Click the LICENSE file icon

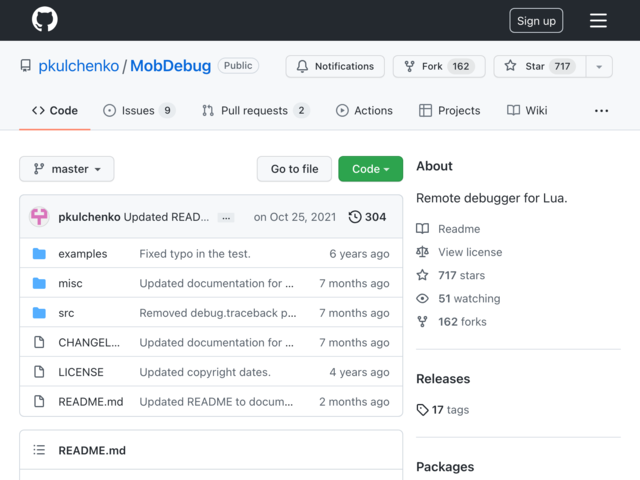coord(39,372)
